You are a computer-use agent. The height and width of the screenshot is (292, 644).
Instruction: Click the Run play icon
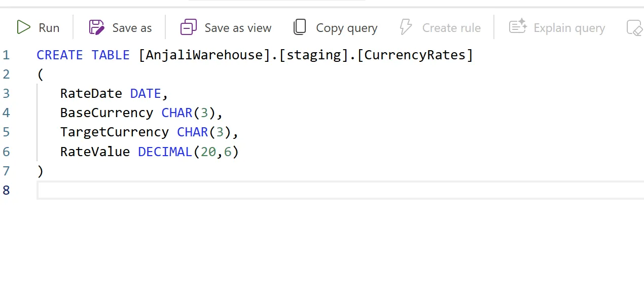tap(23, 27)
